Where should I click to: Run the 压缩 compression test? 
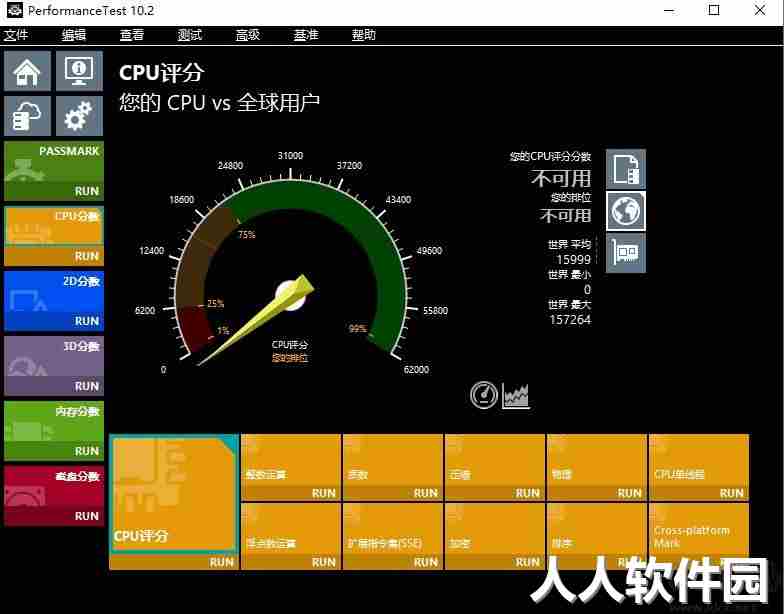(528, 494)
